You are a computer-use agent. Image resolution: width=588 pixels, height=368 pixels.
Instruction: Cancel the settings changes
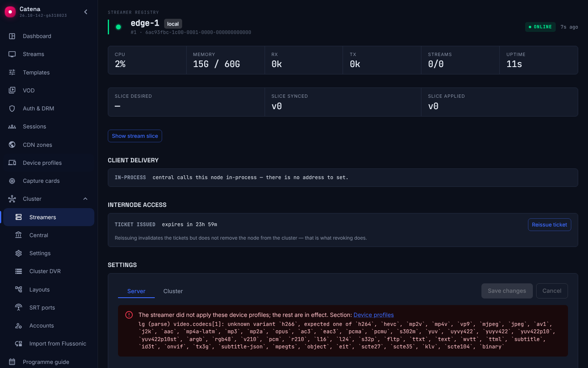pyautogui.click(x=552, y=291)
